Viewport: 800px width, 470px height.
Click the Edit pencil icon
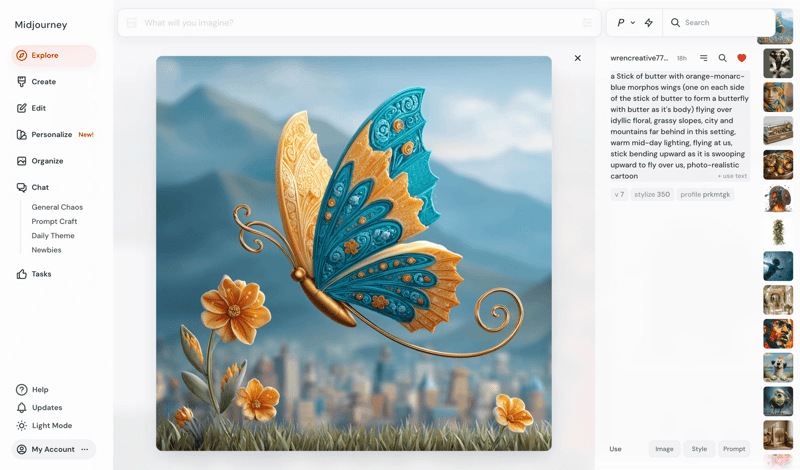[21, 108]
